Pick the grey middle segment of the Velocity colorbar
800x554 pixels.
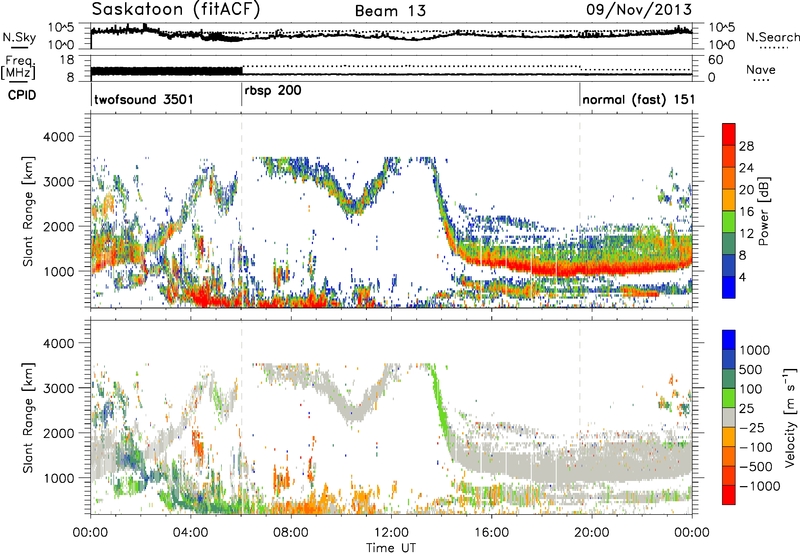(729, 418)
